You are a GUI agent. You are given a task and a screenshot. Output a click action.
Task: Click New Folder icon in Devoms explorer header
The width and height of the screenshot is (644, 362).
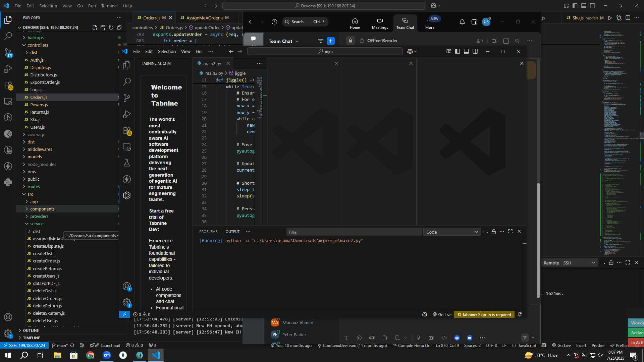(x=103, y=27)
